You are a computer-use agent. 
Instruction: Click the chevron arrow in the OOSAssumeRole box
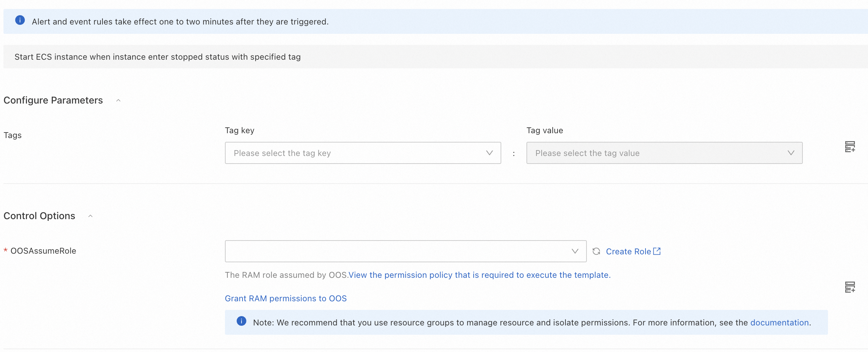coord(575,251)
